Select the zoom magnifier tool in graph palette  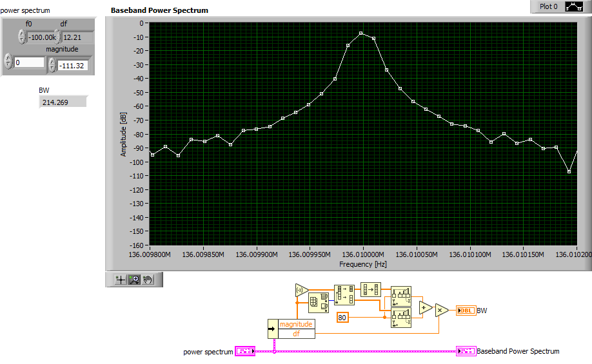134,280
